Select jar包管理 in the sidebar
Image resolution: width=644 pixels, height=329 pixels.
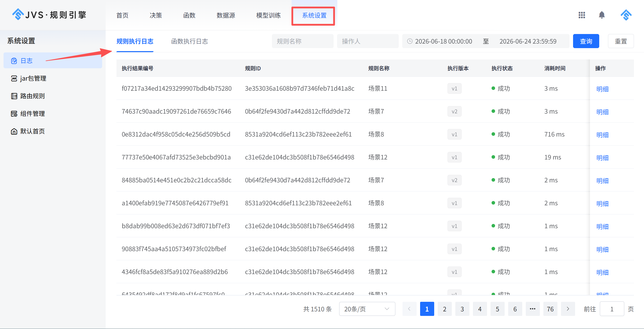[x=53, y=78]
